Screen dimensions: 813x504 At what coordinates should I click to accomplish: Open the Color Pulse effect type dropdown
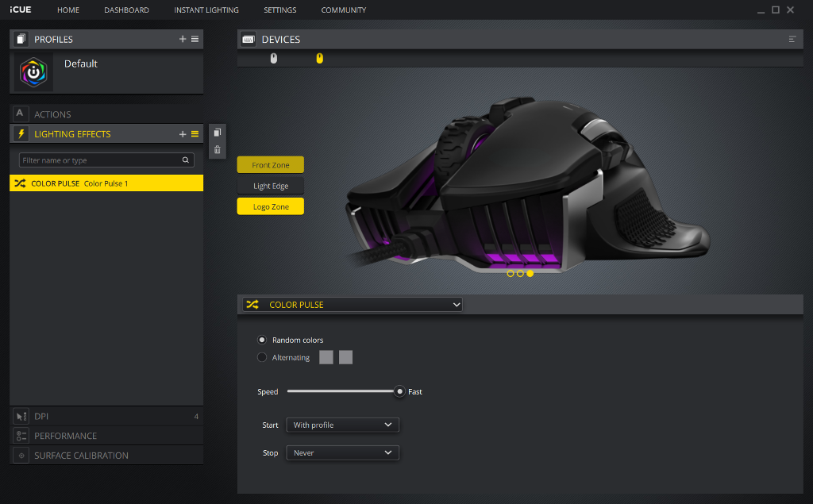(353, 305)
